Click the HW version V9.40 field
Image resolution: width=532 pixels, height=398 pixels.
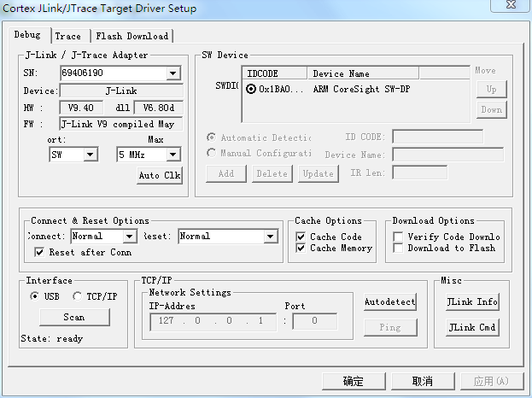pyautogui.click(x=81, y=108)
